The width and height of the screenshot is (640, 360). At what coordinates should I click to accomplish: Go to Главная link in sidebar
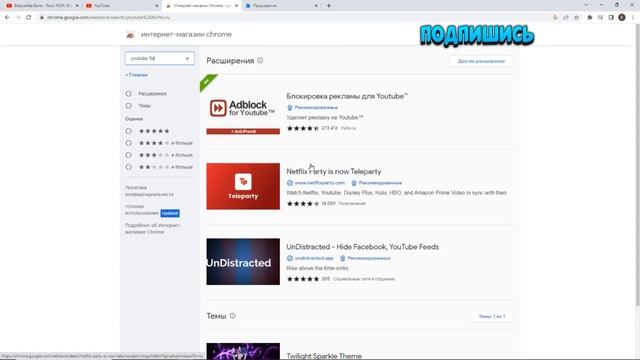tap(136, 75)
